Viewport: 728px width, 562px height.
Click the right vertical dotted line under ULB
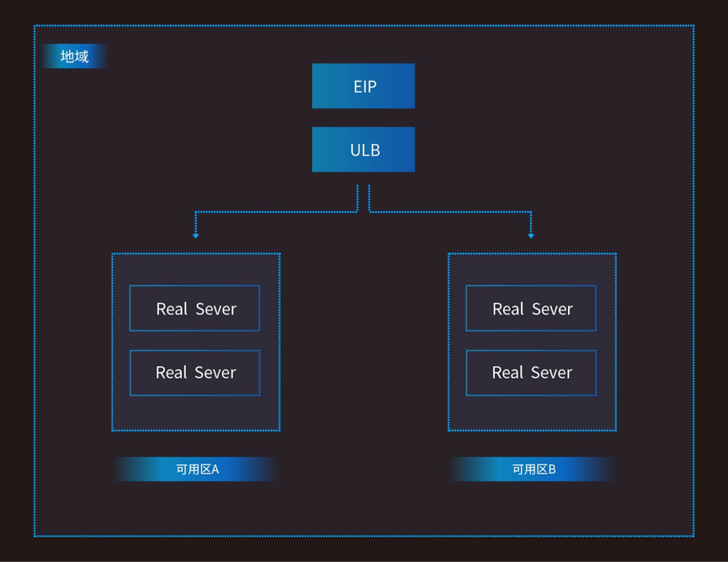point(369,199)
